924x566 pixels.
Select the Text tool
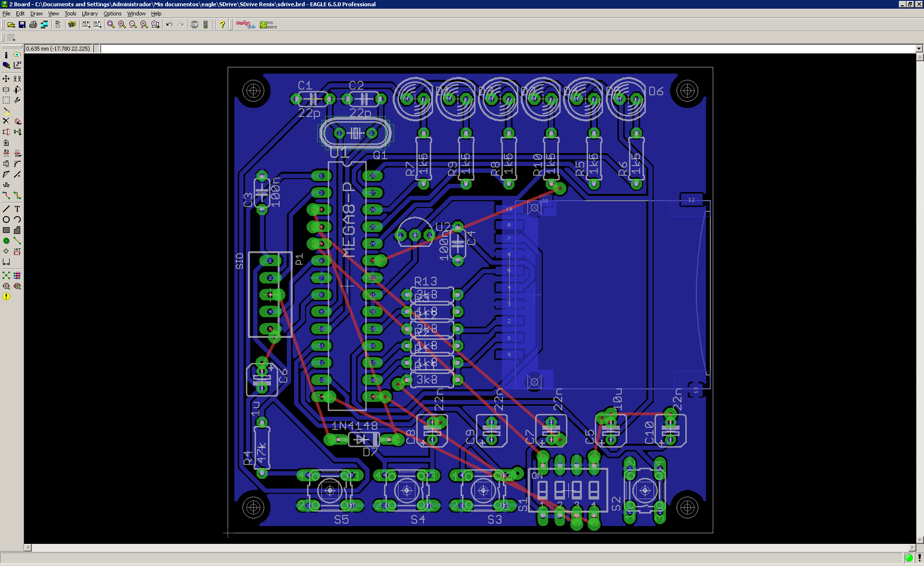(x=17, y=209)
